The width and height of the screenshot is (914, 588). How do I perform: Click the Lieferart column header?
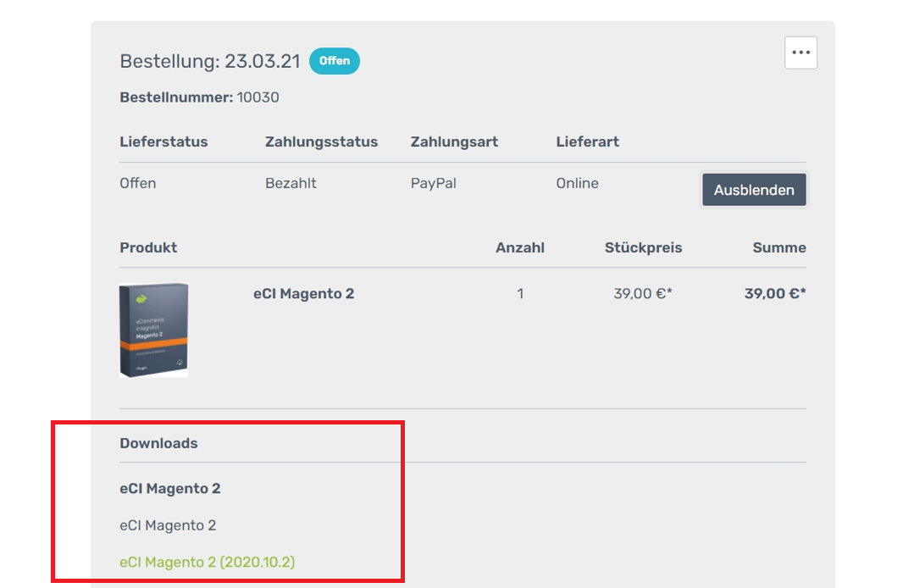[x=588, y=141]
